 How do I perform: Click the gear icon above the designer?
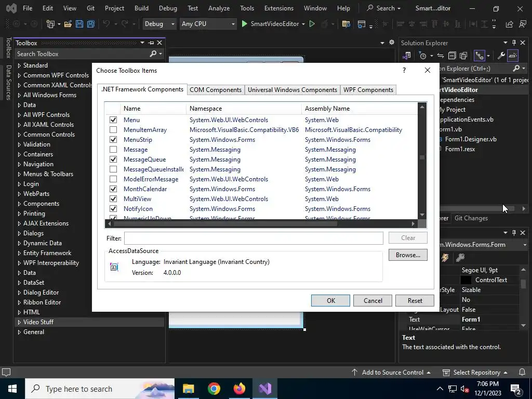[x=392, y=43]
